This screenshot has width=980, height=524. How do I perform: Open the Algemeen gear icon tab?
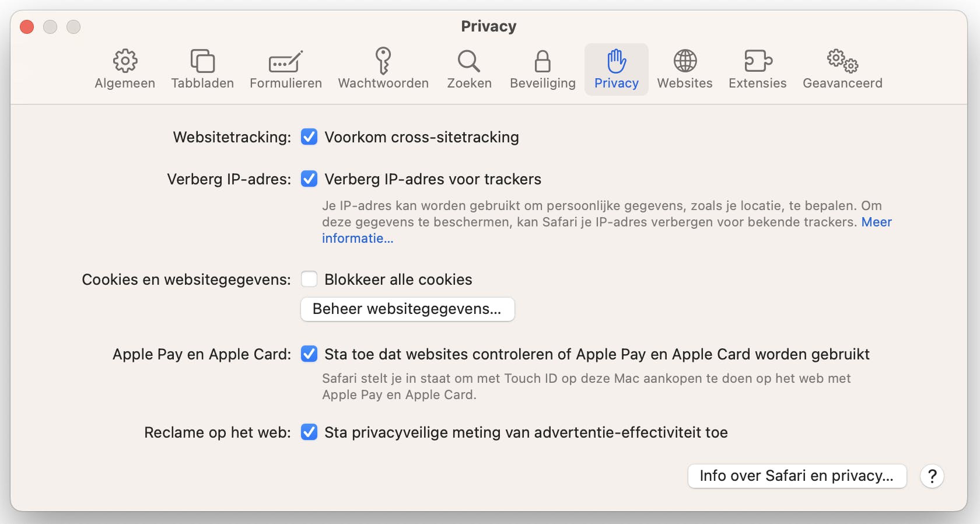(125, 61)
